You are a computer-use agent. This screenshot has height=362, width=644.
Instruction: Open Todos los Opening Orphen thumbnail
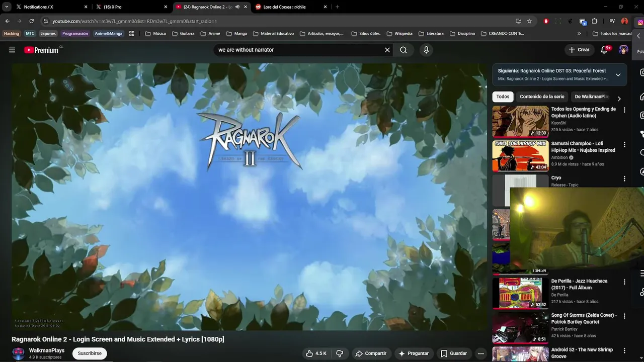tap(520, 121)
